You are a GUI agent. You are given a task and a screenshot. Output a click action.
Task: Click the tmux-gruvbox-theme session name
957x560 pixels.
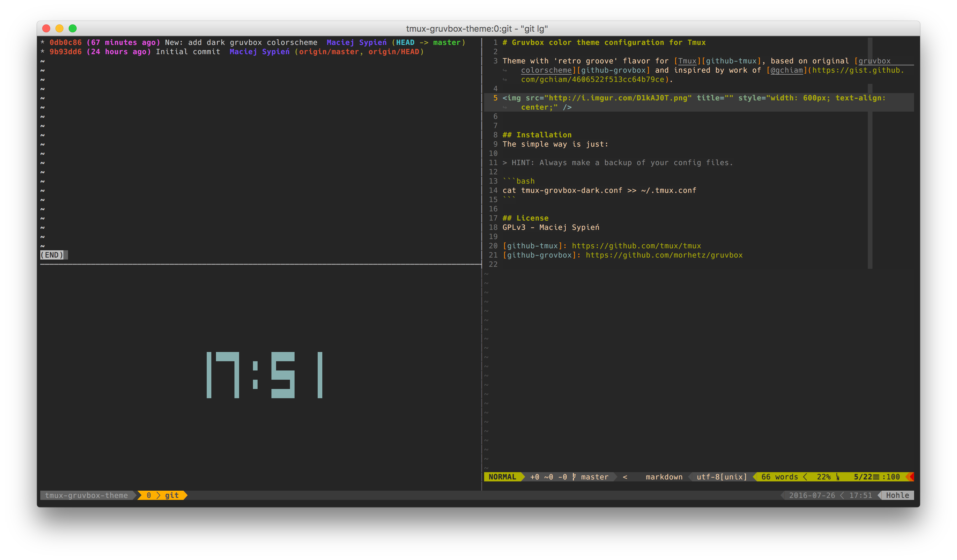pos(86,496)
